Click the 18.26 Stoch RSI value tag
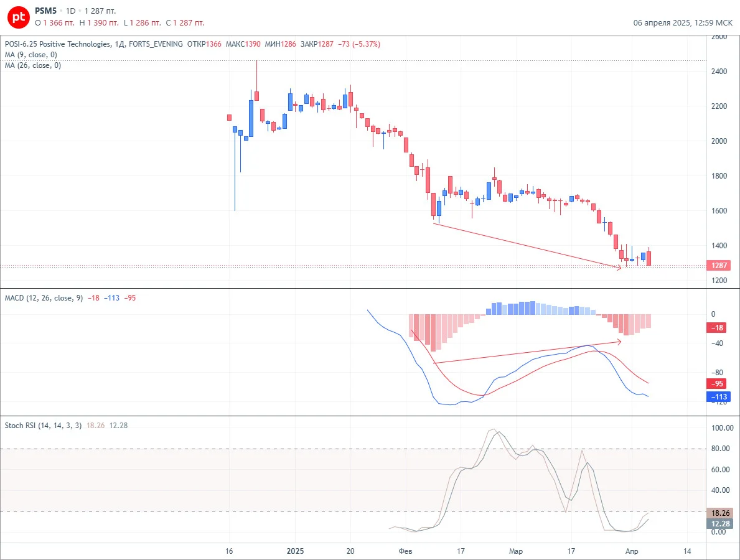This screenshot has width=740, height=560. tap(719, 513)
